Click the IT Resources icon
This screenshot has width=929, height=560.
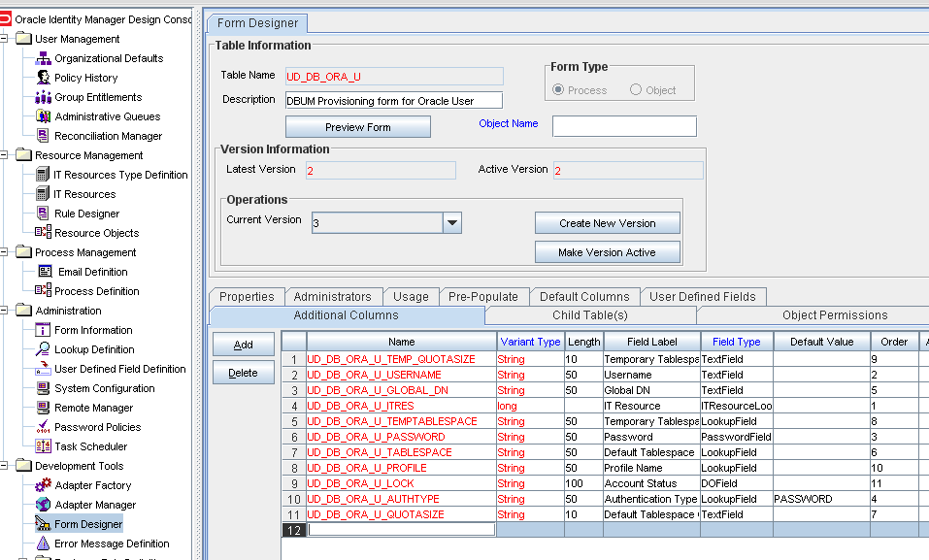click(x=43, y=194)
